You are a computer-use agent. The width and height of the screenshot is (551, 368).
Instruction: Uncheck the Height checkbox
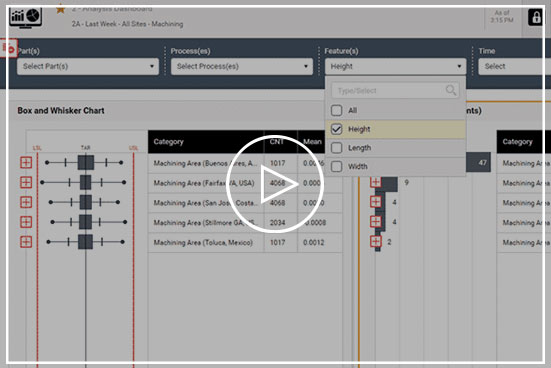[336, 129]
